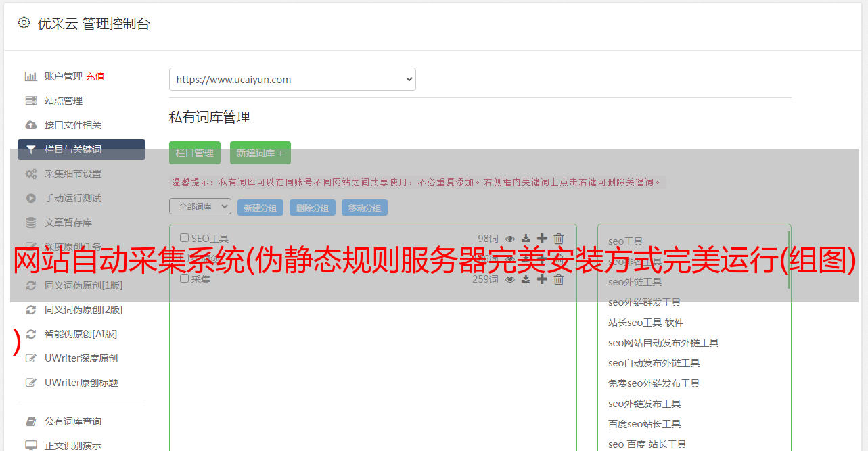Click the 98词 count on SEO工具 row
Viewport: 868px width, 451px height.
pos(488,239)
